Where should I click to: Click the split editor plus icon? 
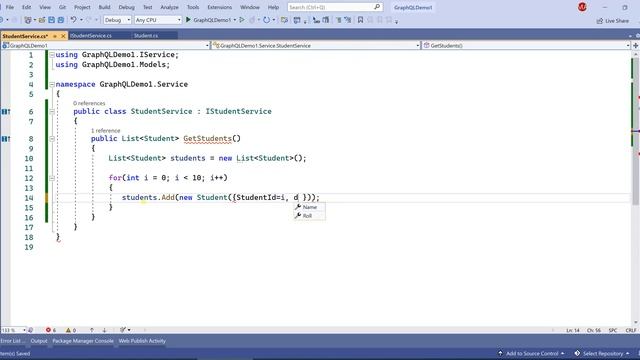pyautogui.click(x=636, y=45)
